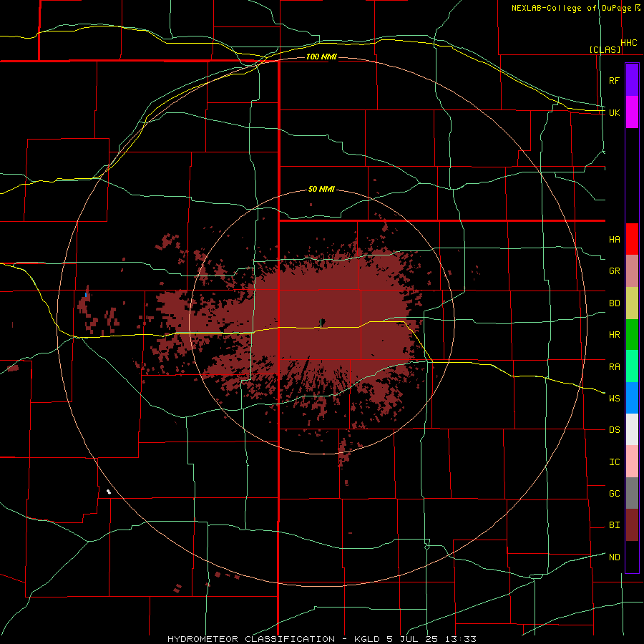Click the HR legend label
644x644 pixels.
(614, 335)
